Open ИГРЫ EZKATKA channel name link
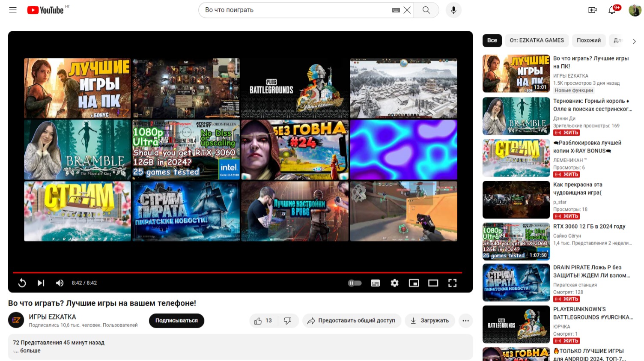This screenshot has height=361, width=644. click(x=52, y=317)
